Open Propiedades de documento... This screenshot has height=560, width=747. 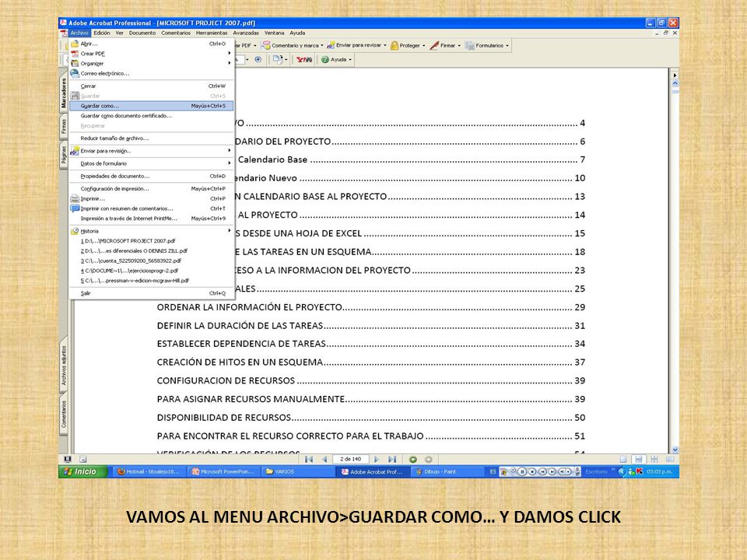coord(152,176)
